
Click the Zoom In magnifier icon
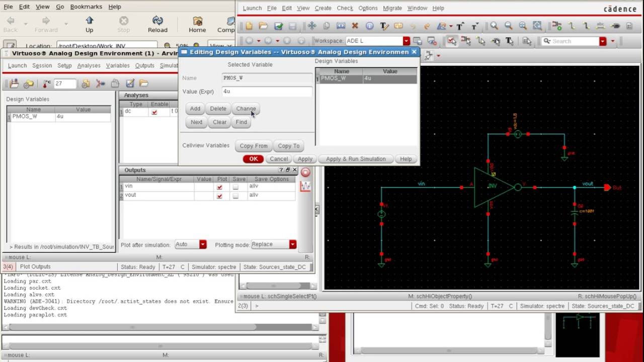coord(494,26)
